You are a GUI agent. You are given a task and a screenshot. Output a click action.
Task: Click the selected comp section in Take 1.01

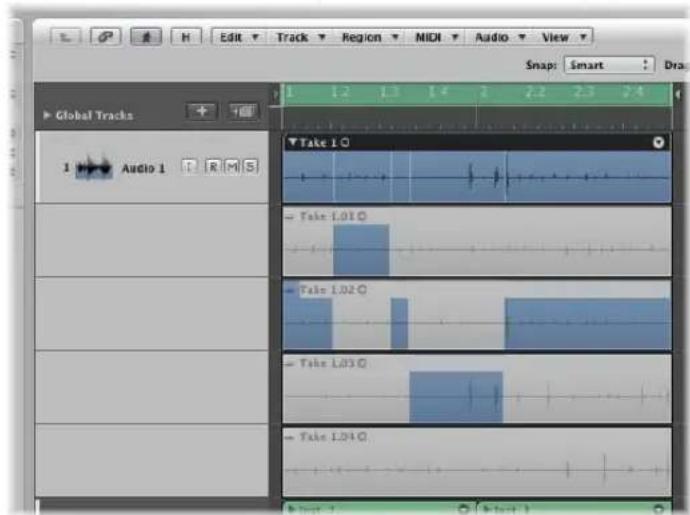pyautogui.click(x=361, y=250)
